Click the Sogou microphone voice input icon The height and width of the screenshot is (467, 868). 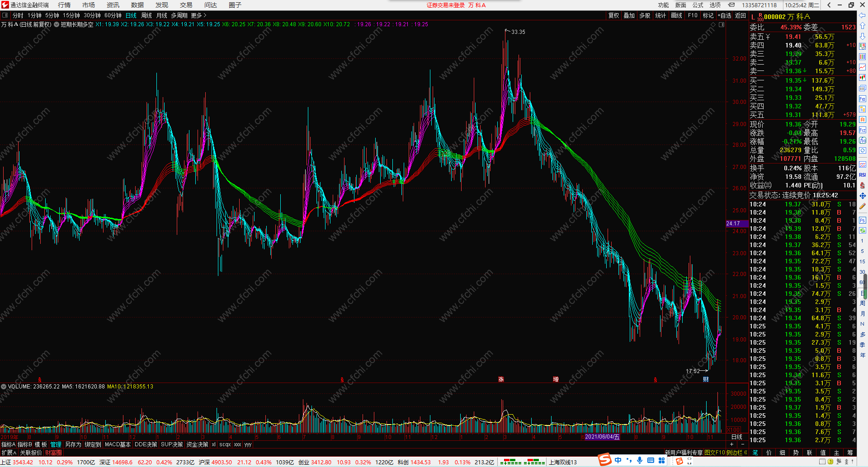pos(640,460)
